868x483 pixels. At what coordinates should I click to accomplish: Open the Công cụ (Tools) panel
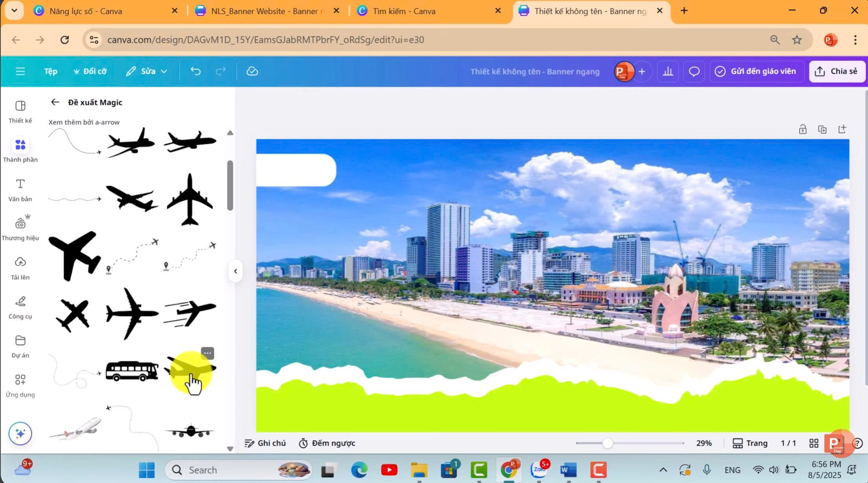[x=20, y=306]
